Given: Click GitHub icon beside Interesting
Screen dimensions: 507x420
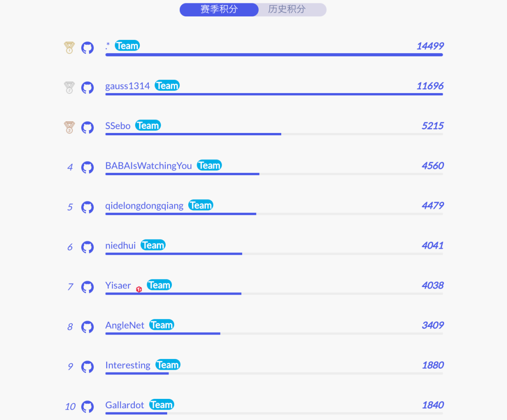Looking at the screenshot, I should point(87,367).
